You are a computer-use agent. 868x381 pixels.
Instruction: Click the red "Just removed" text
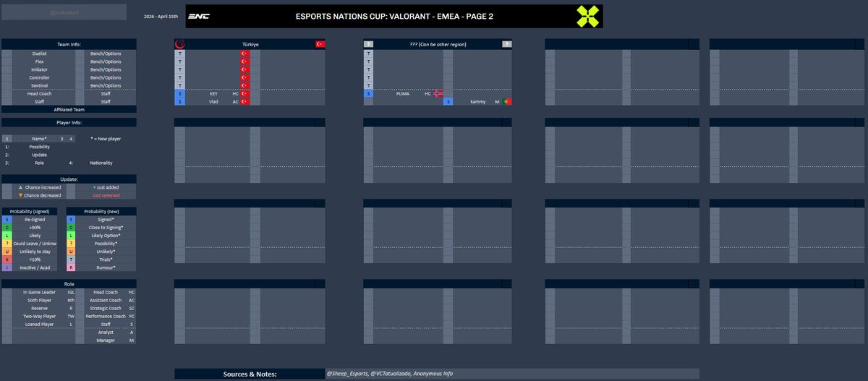point(106,195)
